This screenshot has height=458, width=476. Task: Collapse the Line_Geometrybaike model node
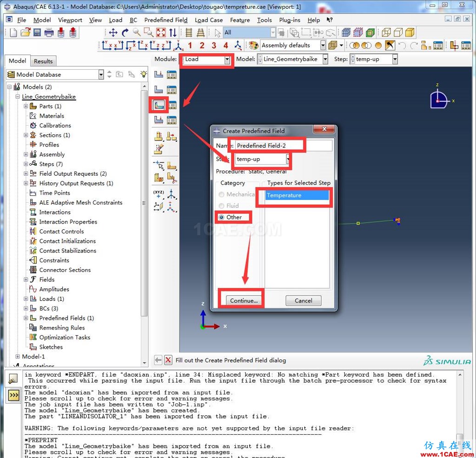(x=18, y=97)
